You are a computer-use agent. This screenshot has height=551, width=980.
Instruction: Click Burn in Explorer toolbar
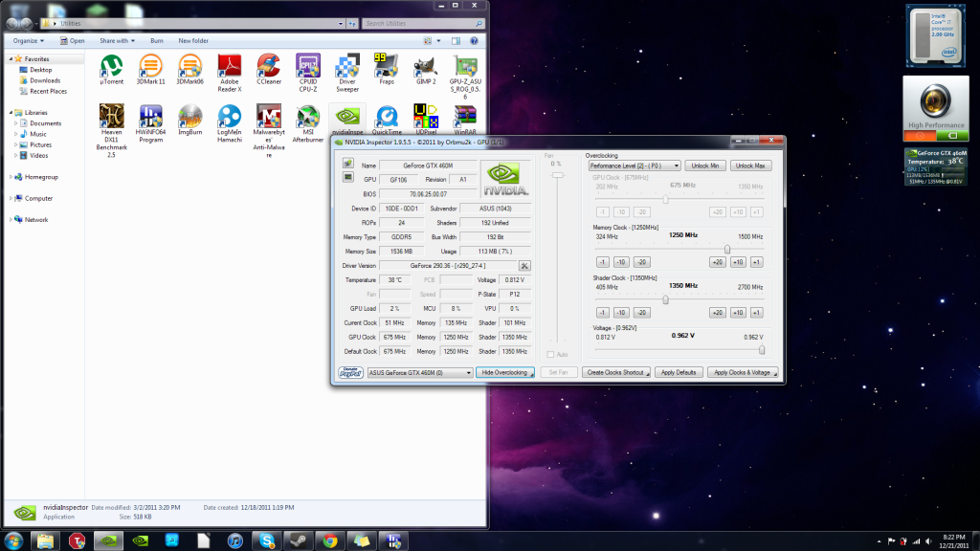(x=156, y=40)
